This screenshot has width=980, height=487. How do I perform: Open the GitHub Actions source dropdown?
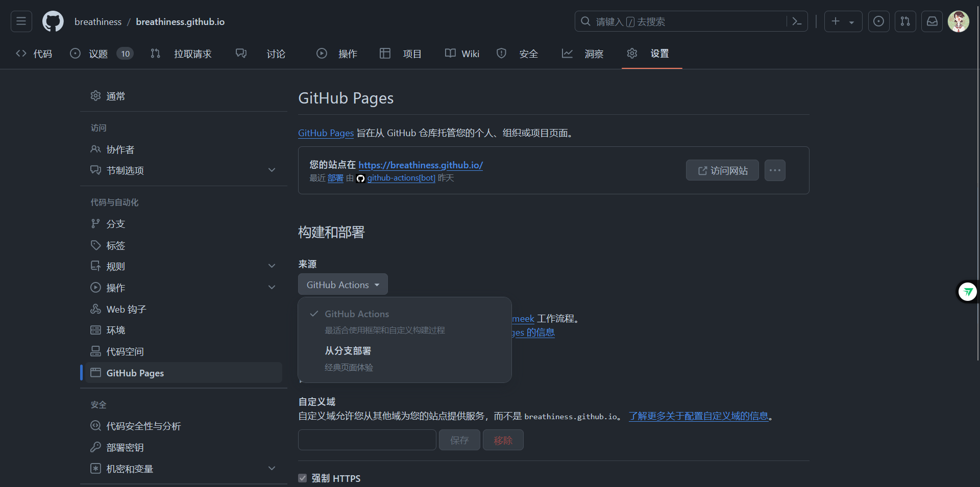tap(342, 284)
